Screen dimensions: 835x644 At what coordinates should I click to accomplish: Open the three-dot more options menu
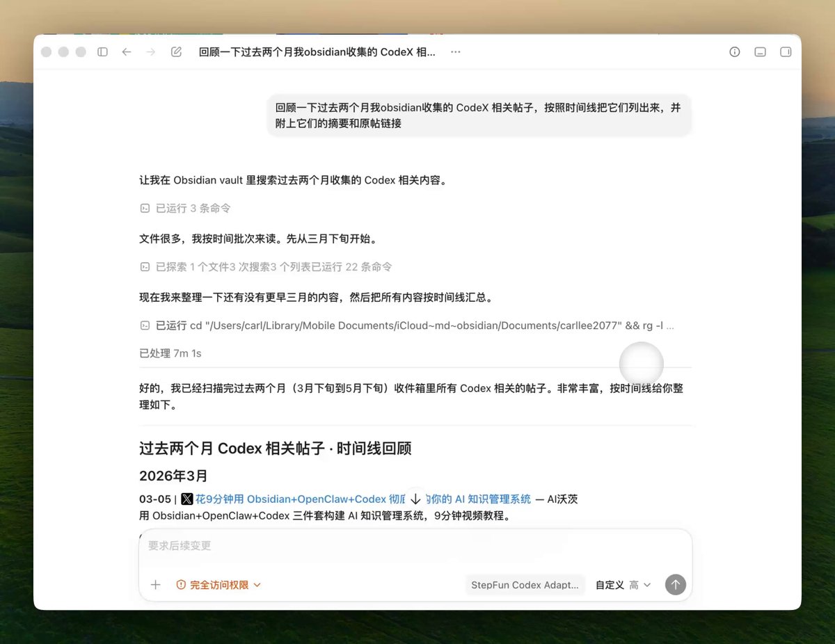(456, 52)
